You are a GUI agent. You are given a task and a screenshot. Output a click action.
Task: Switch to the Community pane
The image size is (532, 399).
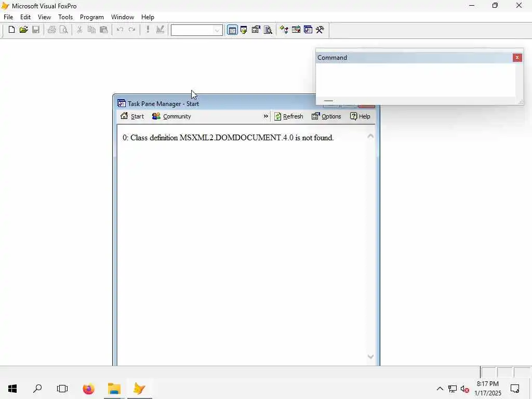[171, 116]
